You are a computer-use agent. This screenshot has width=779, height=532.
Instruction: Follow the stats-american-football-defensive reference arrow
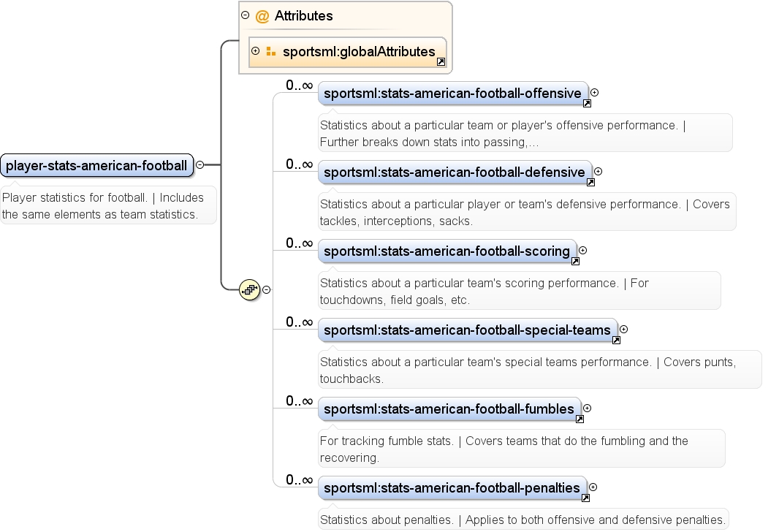590,182
